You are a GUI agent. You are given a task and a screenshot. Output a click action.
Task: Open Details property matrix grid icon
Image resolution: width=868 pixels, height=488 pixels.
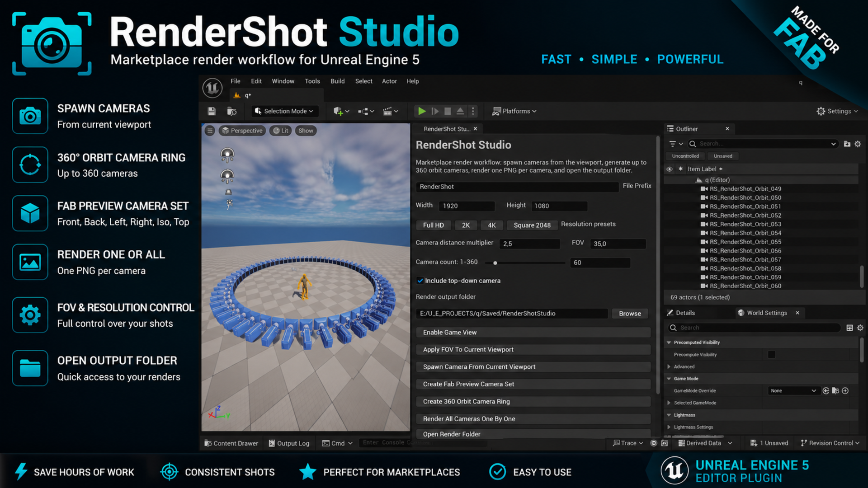[849, 328]
